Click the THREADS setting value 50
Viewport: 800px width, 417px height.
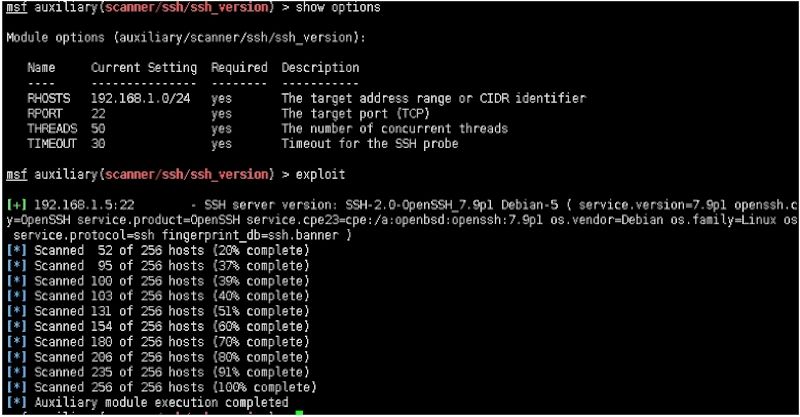pyautogui.click(x=98, y=129)
